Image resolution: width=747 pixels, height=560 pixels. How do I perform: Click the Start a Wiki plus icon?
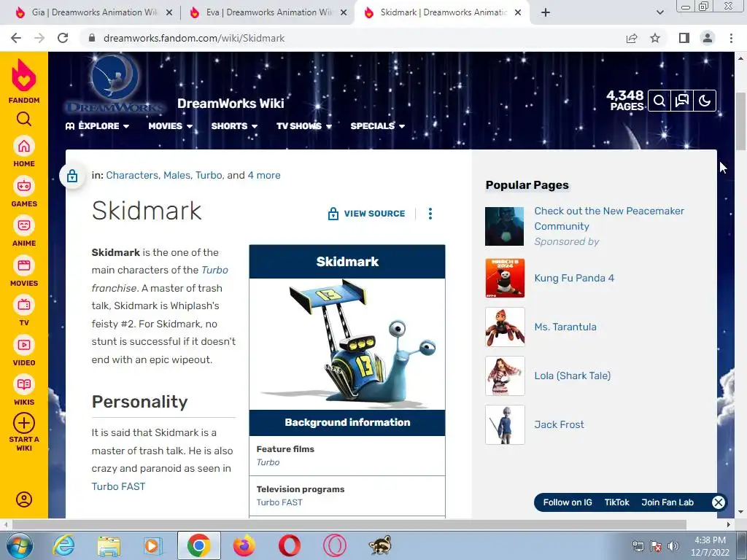pos(24,423)
